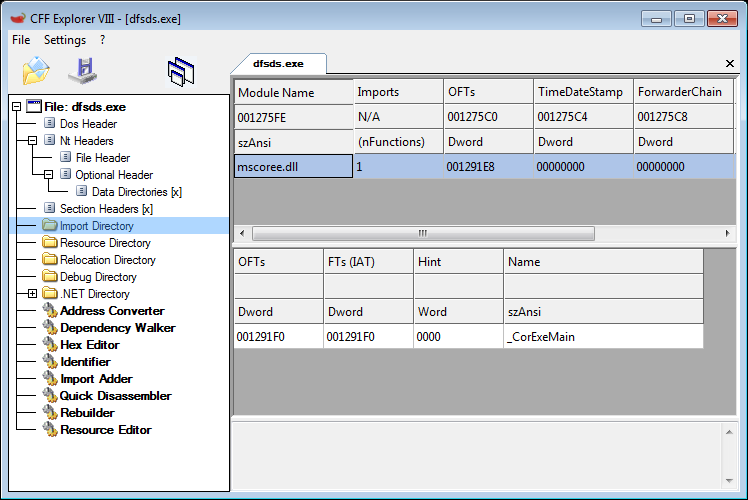Click the .NET Directory folder icon
The height and width of the screenshot is (500, 748).
(50, 293)
